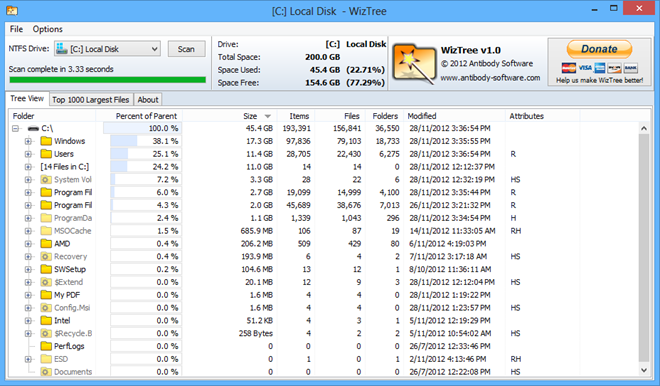Select the 14/11/2012 11:33:05 AM modified cell

pyautogui.click(x=452, y=231)
